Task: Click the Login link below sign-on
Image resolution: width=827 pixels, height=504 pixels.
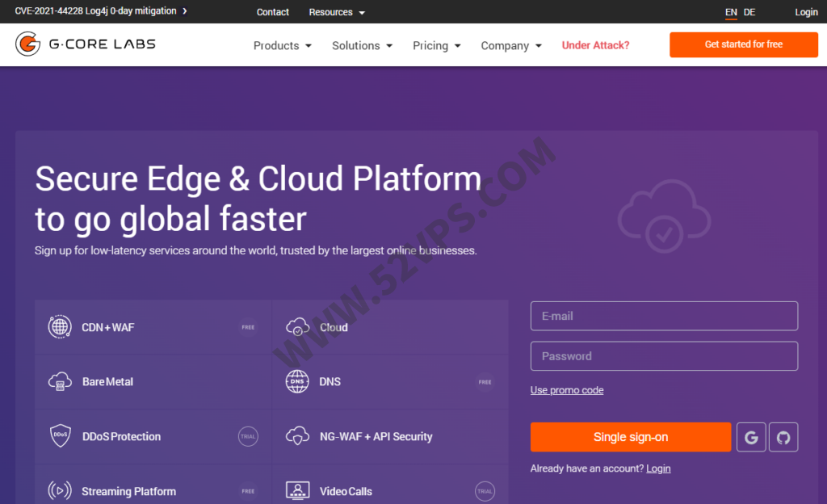Action: (658, 468)
